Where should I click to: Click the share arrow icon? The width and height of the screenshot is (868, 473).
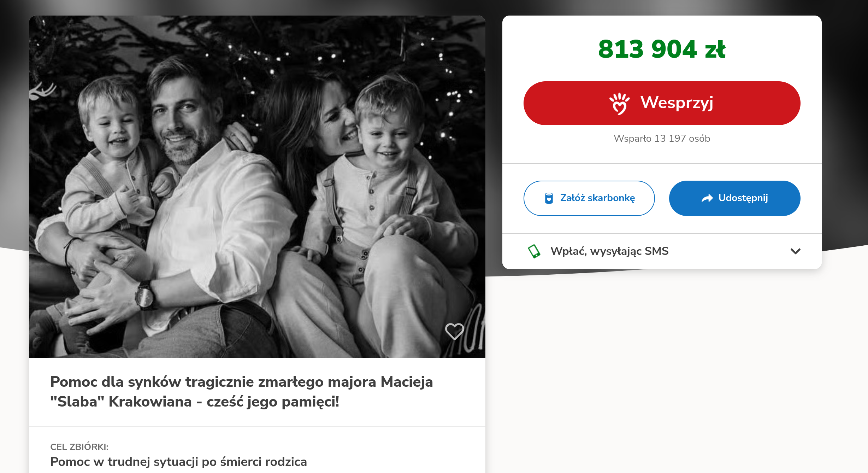click(x=707, y=198)
